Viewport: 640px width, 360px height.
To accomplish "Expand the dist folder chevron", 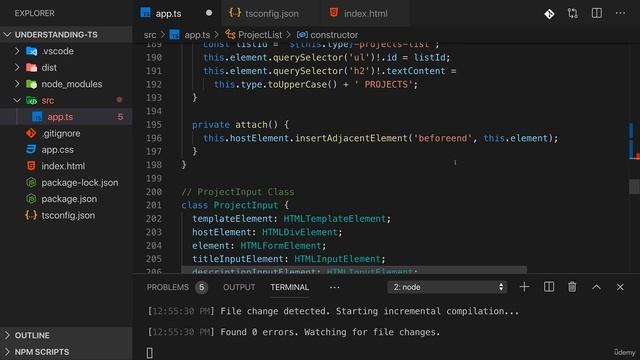I will [17, 67].
